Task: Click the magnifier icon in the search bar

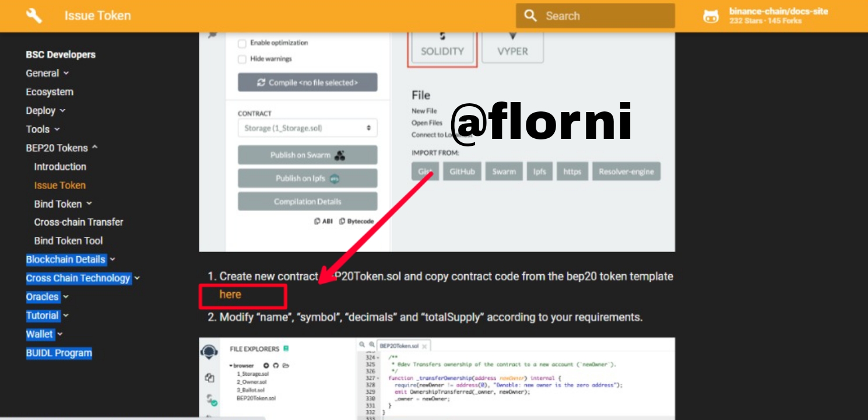Action: click(x=530, y=16)
